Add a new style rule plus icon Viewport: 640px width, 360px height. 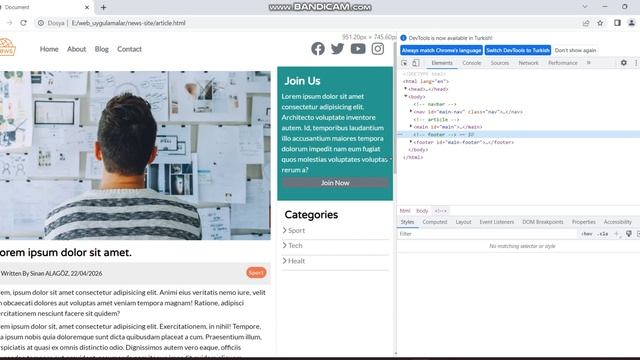[616, 234]
